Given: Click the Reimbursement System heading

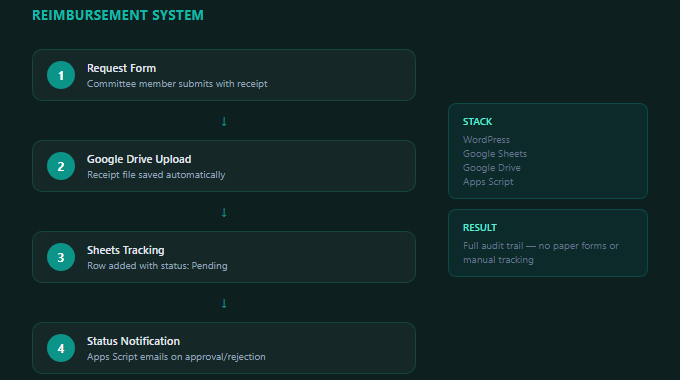Looking at the screenshot, I should click(118, 15).
